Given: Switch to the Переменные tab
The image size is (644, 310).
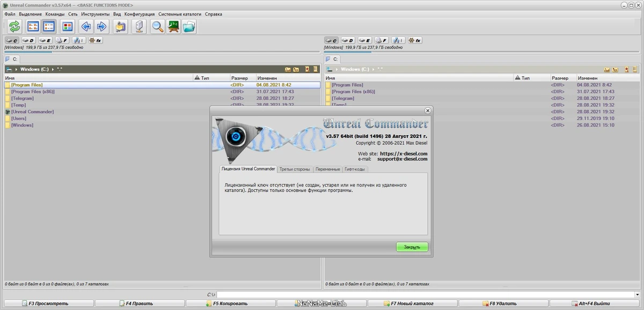Looking at the screenshot, I should pyautogui.click(x=328, y=169).
